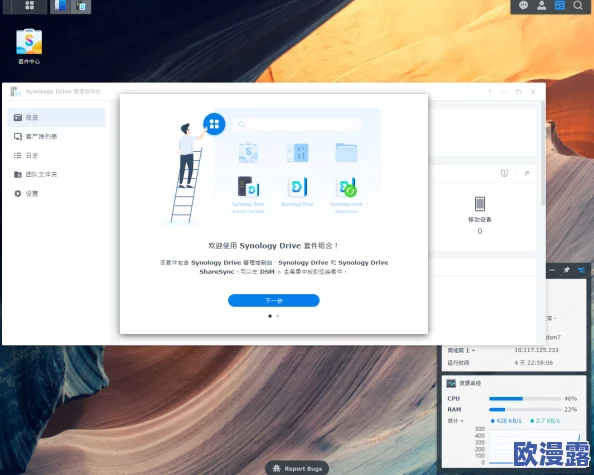Select 总览 overview in sidebar
This screenshot has height=475, width=594.
coord(56,117)
